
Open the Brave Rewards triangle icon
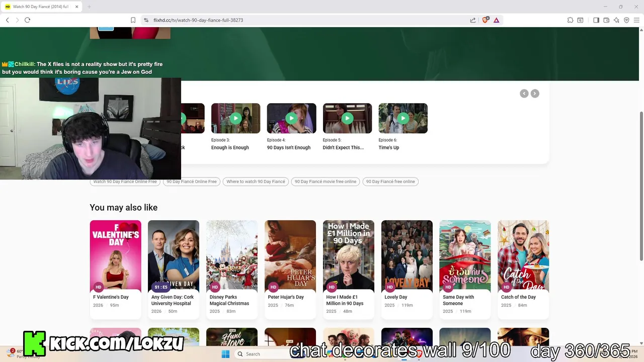[x=496, y=20]
